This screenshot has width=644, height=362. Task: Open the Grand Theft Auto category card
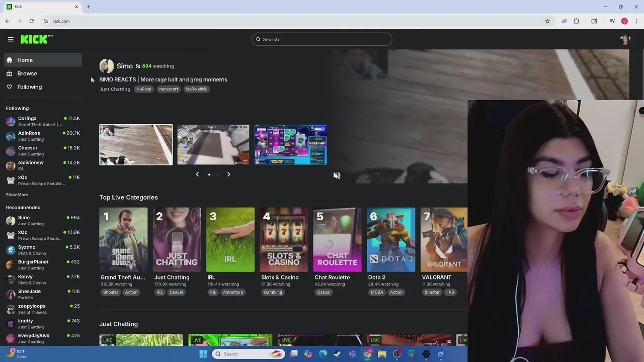tap(123, 240)
